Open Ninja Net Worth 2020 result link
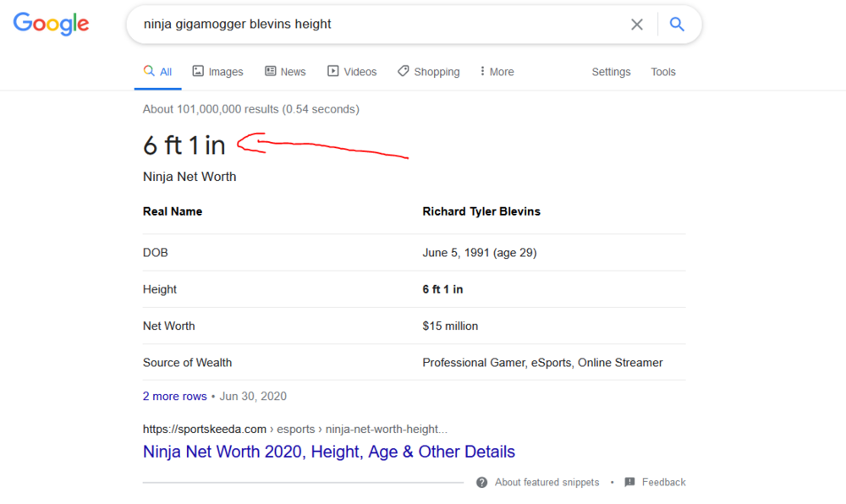 (x=328, y=452)
